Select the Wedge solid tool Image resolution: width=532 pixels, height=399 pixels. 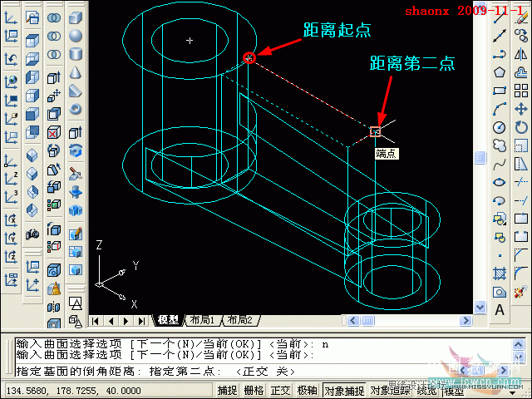(76, 91)
